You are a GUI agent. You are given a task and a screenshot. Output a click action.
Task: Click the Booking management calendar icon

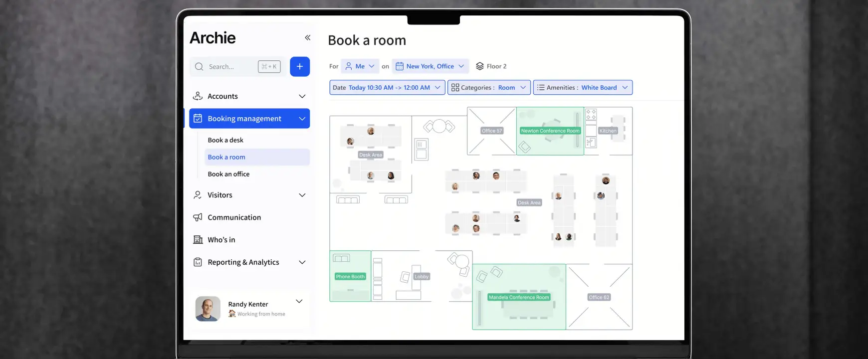[x=198, y=119]
